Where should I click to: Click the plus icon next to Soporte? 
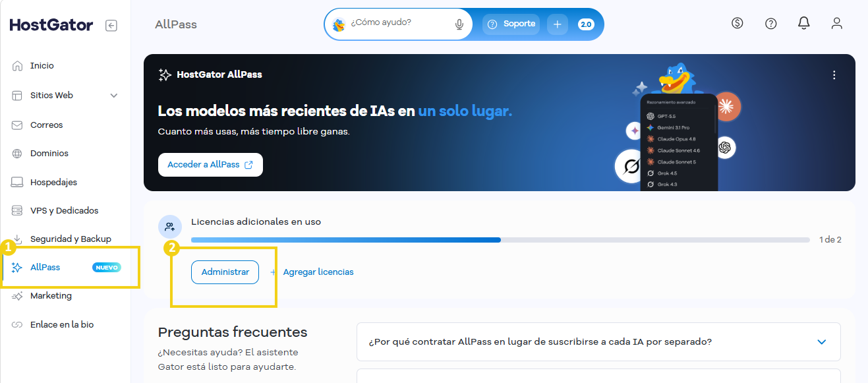pos(557,24)
